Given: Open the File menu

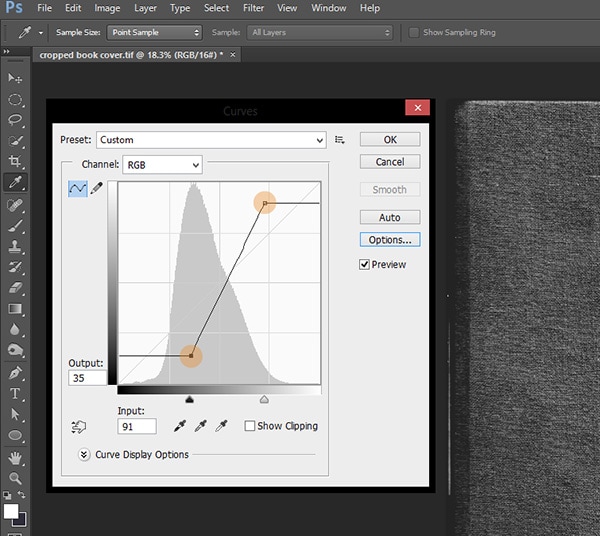Looking at the screenshot, I should tap(44, 8).
